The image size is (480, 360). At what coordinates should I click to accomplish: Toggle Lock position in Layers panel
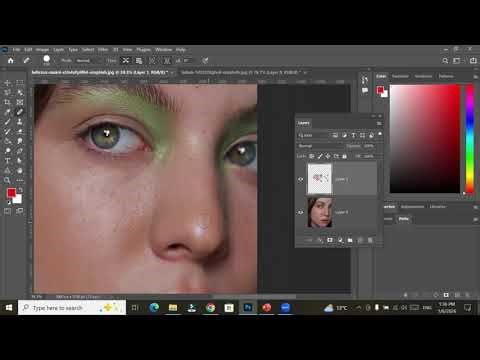point(328,156)
